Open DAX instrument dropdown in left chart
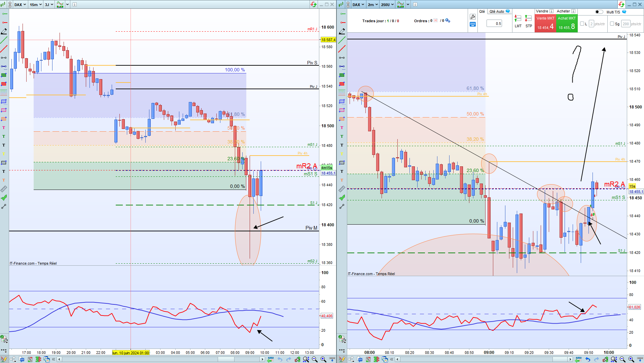This screenshot has width=644, height=363. (20, 4)
